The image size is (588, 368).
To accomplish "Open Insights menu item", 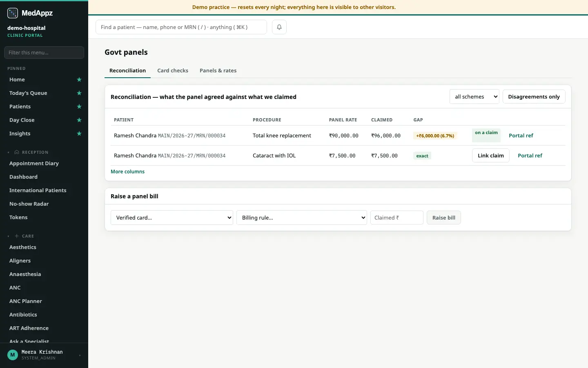I will [x=20, y=134].
